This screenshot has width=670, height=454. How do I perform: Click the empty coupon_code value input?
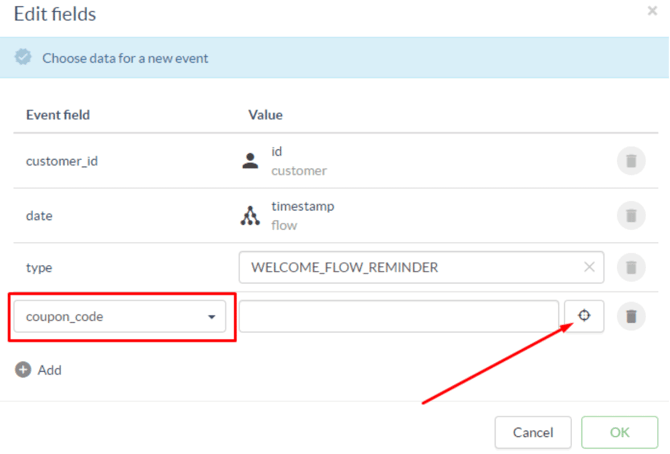pos(398,317)
